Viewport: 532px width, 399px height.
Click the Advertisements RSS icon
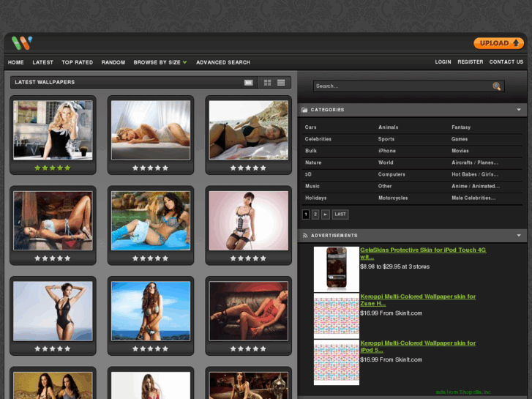click(x=304, y=235)
